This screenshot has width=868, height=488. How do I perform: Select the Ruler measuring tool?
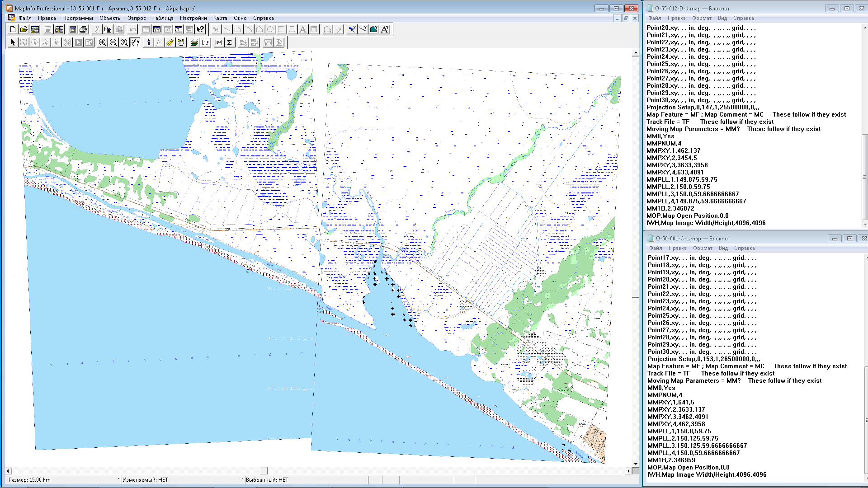[x=206, y=42]
